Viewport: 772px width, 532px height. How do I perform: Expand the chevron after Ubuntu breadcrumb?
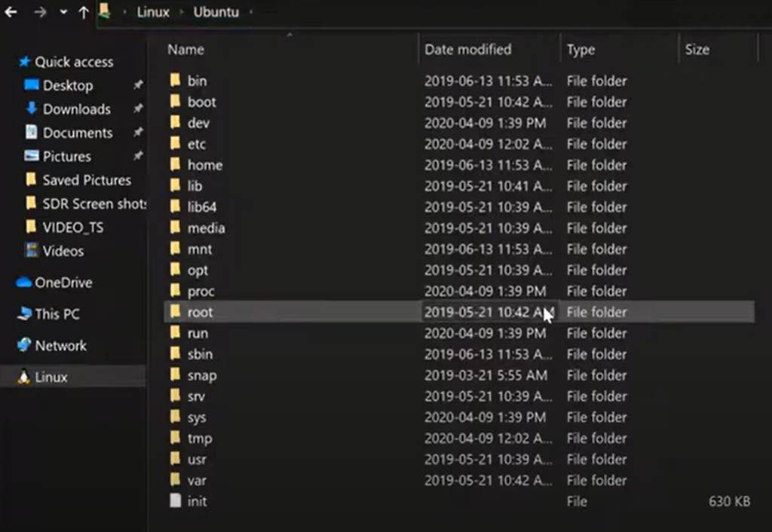[250, 12]
